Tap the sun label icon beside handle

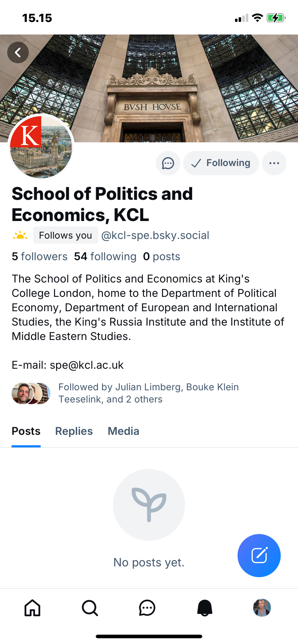coord(20,235)
